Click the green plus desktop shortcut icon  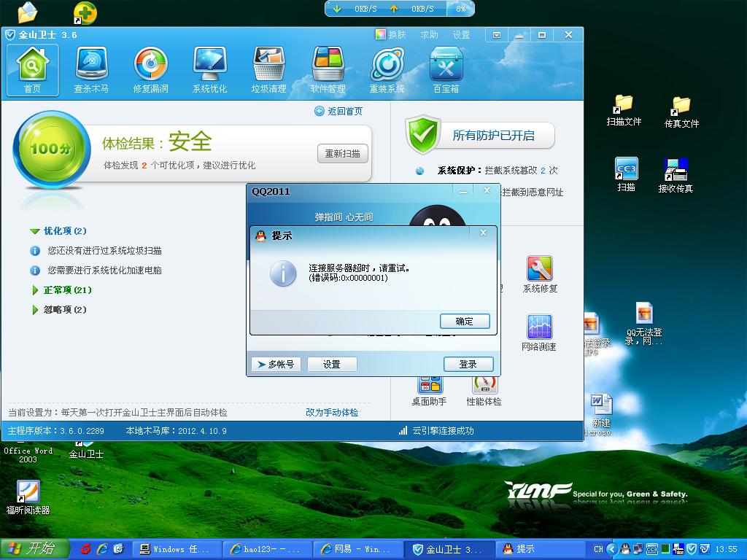click(85, 12)
